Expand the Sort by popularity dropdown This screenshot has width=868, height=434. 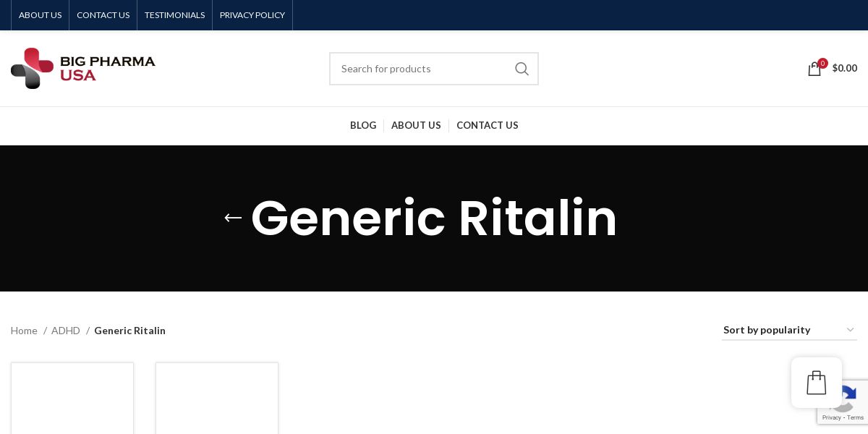tap(789, 330)
